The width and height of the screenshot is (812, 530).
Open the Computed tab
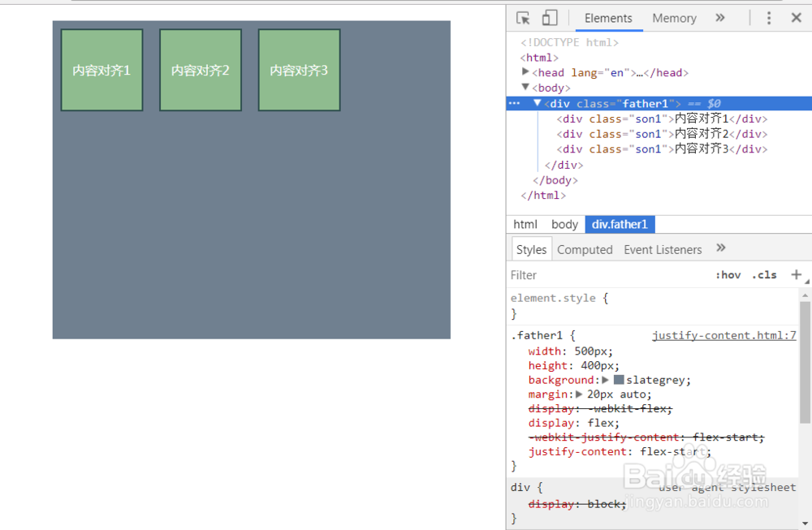coord(585,249)
